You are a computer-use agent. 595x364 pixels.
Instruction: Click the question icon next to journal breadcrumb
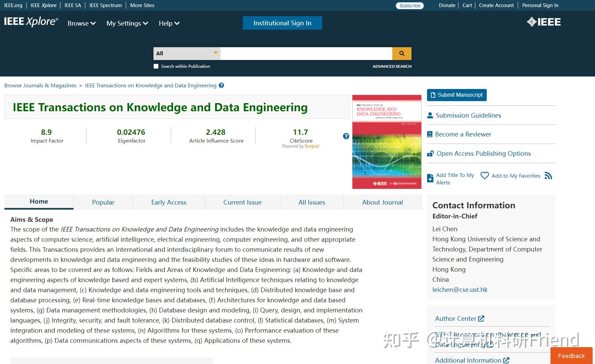coord(222,85)
